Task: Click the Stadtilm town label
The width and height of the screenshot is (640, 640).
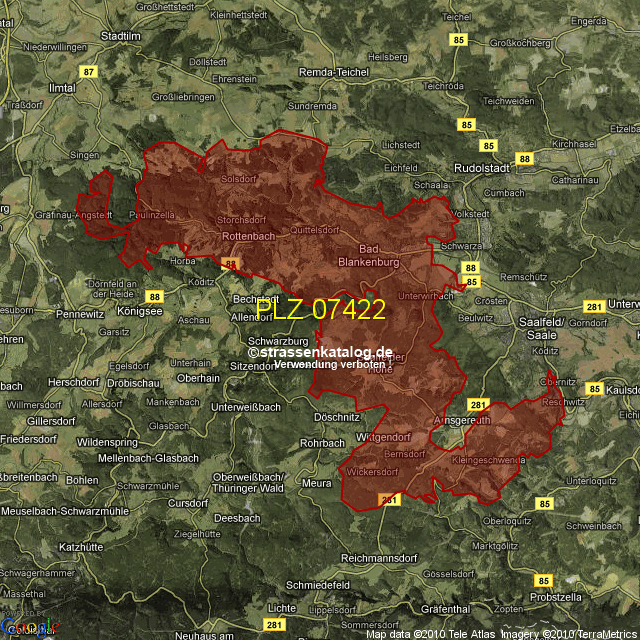Action: pyautogui.click(x=120, y=35)
